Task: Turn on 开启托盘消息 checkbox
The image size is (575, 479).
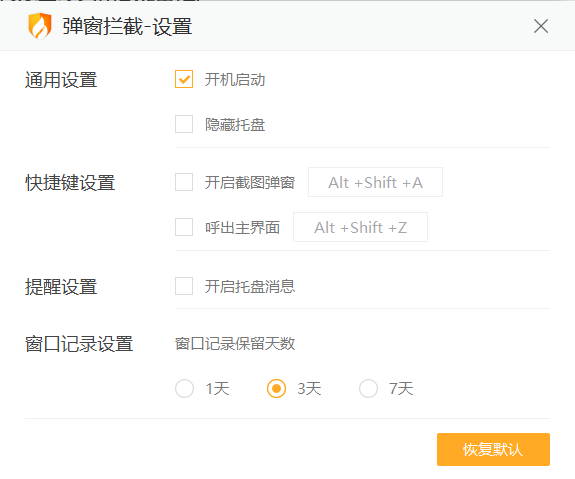Action: [x=184, y=286]
